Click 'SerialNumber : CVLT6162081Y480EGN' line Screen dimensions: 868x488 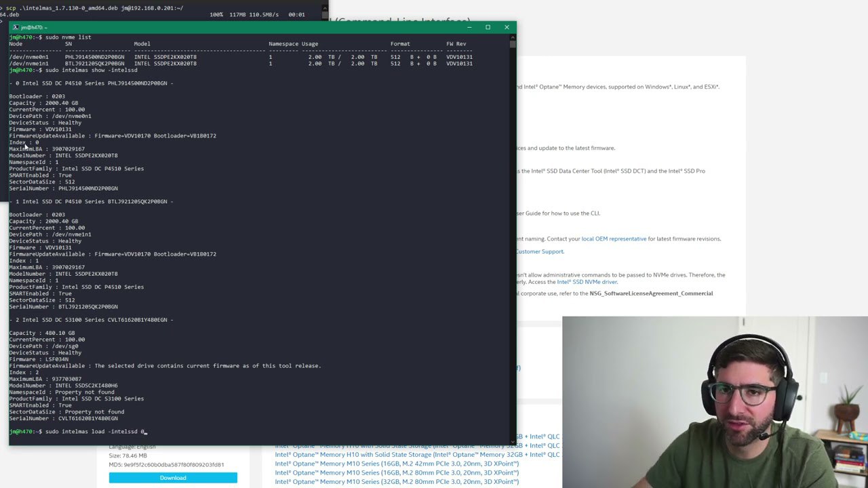63,419
